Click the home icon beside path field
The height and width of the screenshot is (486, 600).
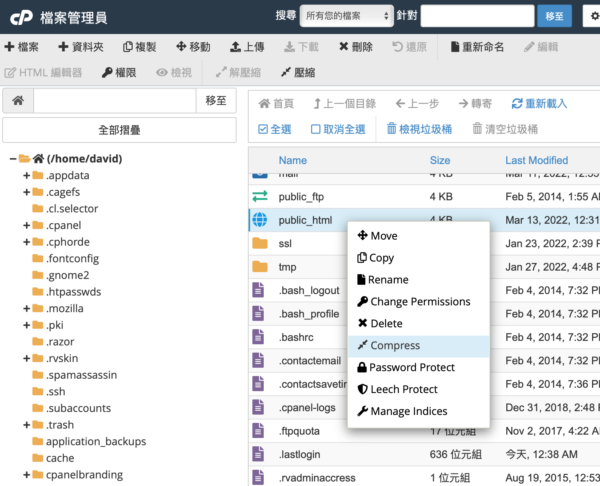18,101
